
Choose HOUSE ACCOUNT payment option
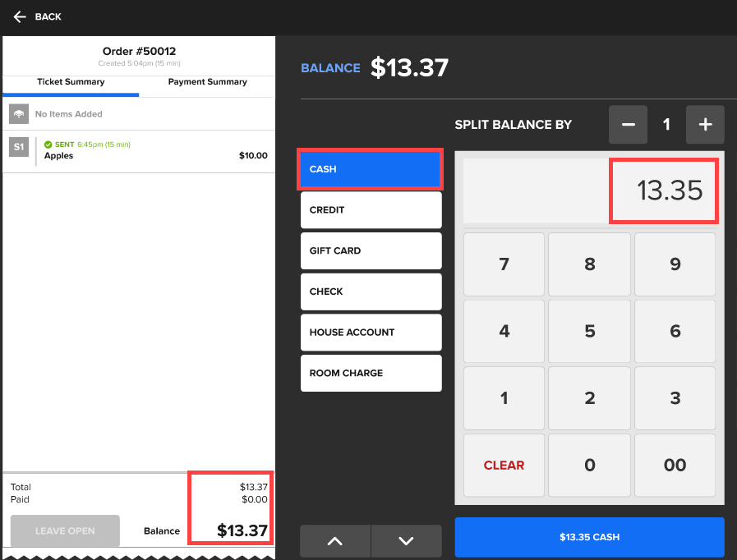[371, 333]
